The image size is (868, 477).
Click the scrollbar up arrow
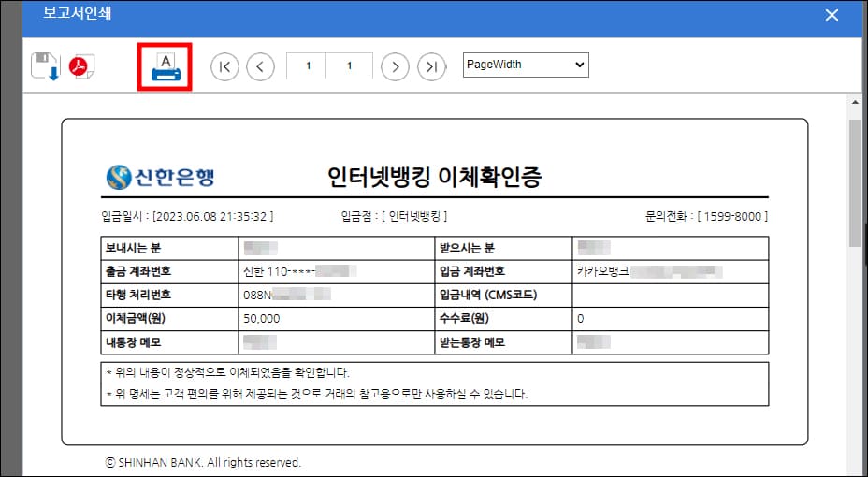click(x=855, y=102)
